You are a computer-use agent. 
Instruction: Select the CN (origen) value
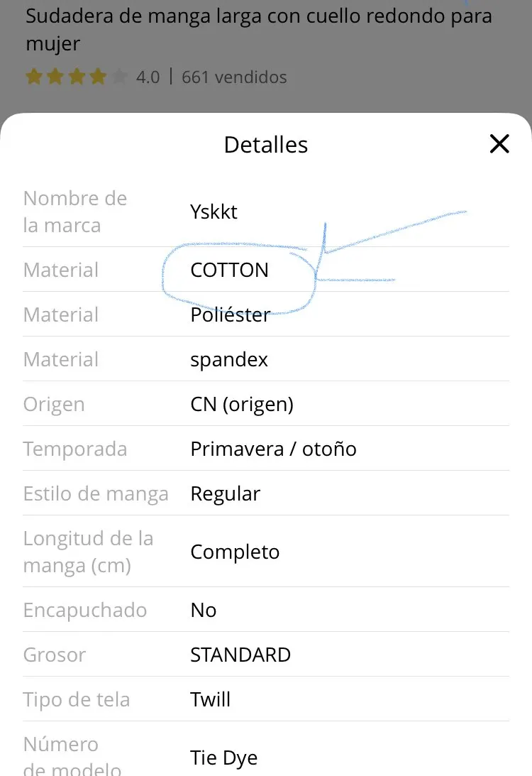click(242, 405)
